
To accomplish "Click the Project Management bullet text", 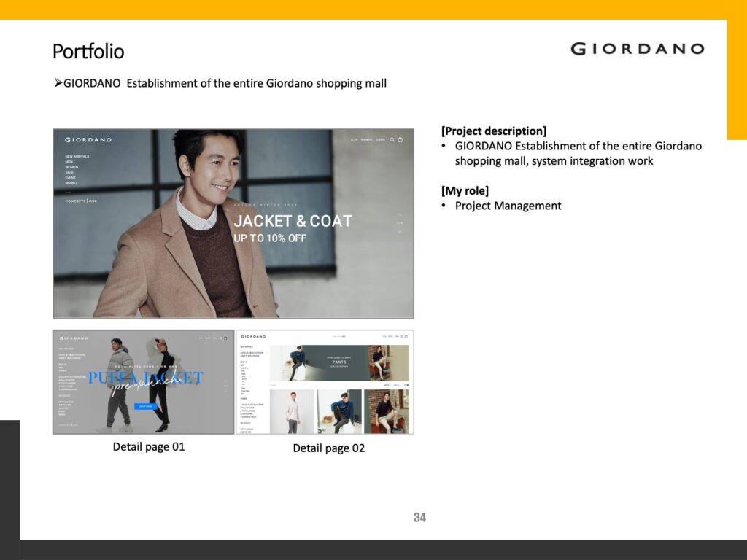I will coord(508,206).
